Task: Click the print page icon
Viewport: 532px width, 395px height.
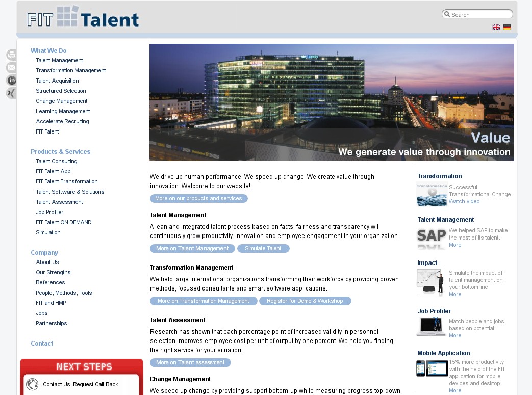Action: (x=12, y=55)
